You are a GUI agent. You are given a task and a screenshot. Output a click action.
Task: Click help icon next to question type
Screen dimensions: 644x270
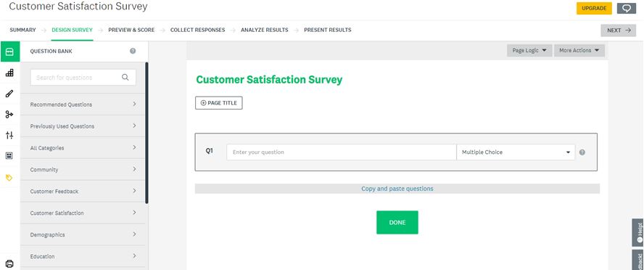(x=582, y=152)
